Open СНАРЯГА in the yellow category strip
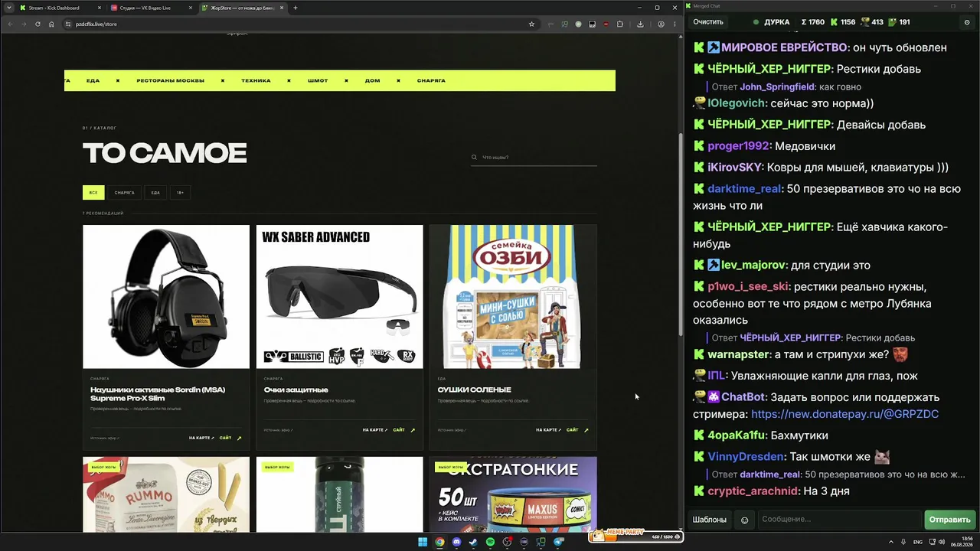This screenshot has height=551, width=980. [431, 80]
